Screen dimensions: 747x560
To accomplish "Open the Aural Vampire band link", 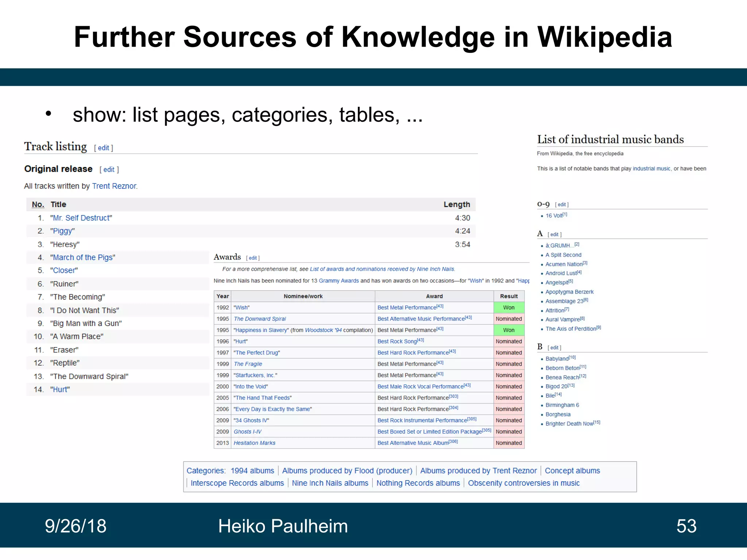I will (x=562, y=320).
